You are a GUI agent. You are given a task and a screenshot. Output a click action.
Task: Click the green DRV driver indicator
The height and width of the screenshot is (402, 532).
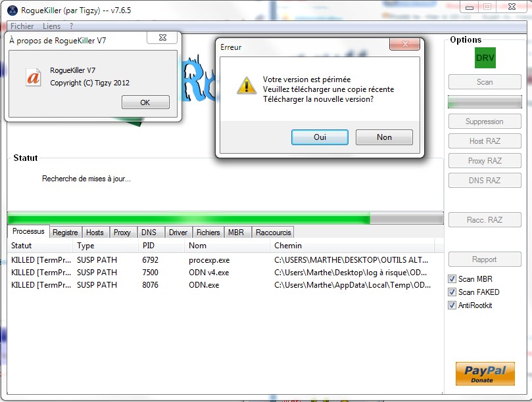485,58
